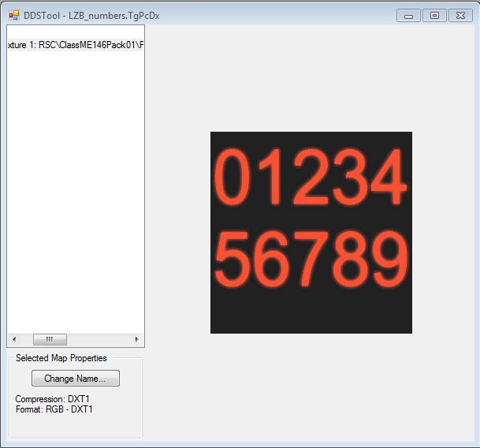Click the 'Compression: DXT1' text
Screen dimensions: 480x448
point(52,399)
